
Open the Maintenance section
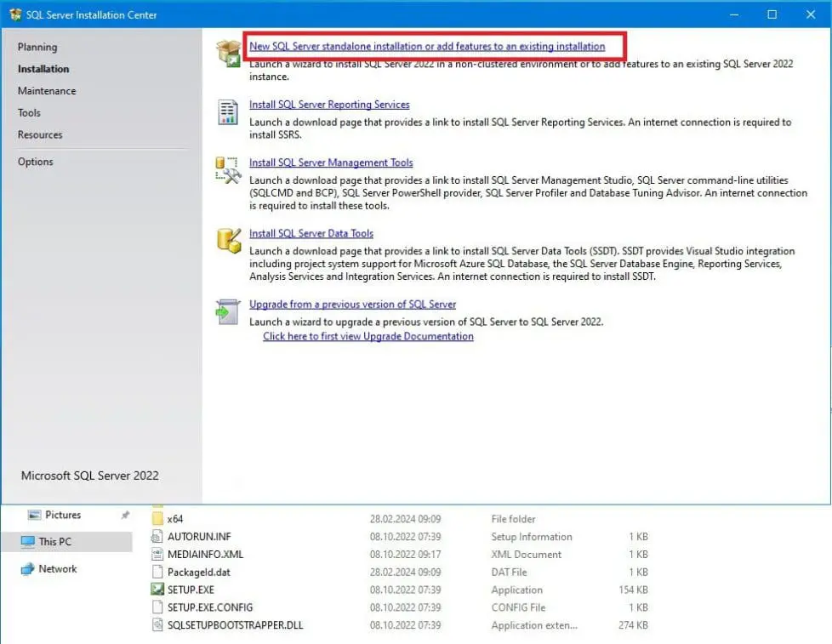coord(46,91)
